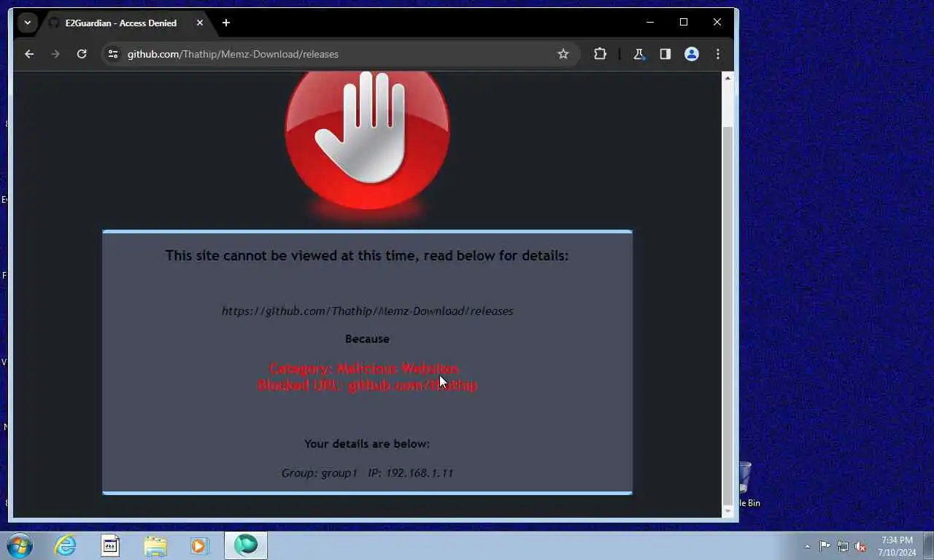
Task: Click the scrollbar down arrow
Action: coord(727,512)
